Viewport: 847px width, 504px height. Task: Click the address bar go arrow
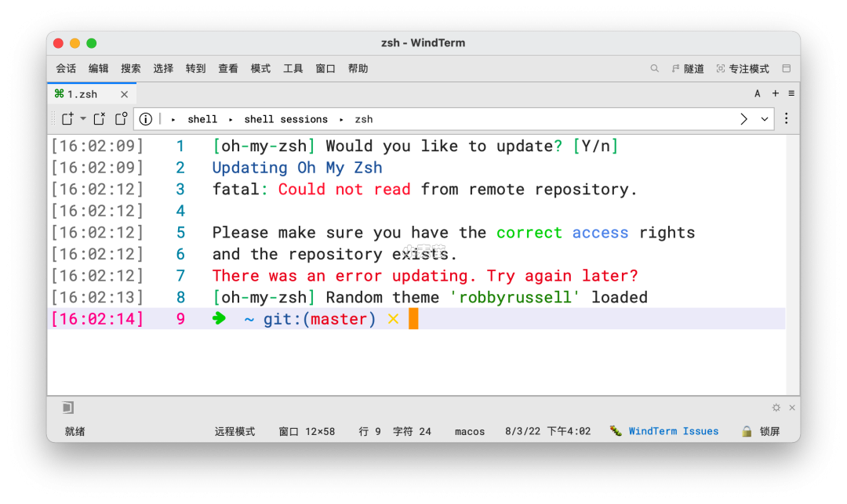[x=743, y=119]
